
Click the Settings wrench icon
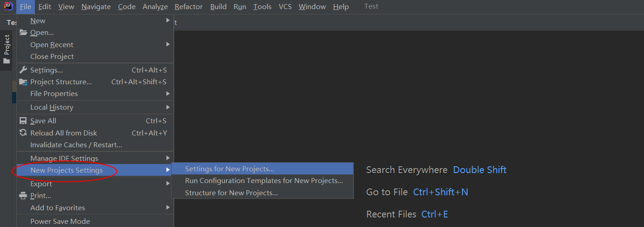23,70
